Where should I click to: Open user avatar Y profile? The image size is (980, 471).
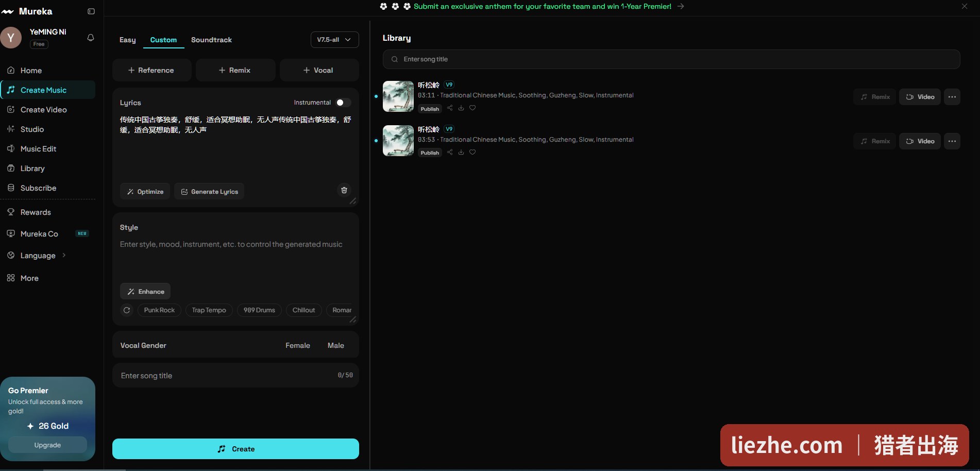(11, 38)
